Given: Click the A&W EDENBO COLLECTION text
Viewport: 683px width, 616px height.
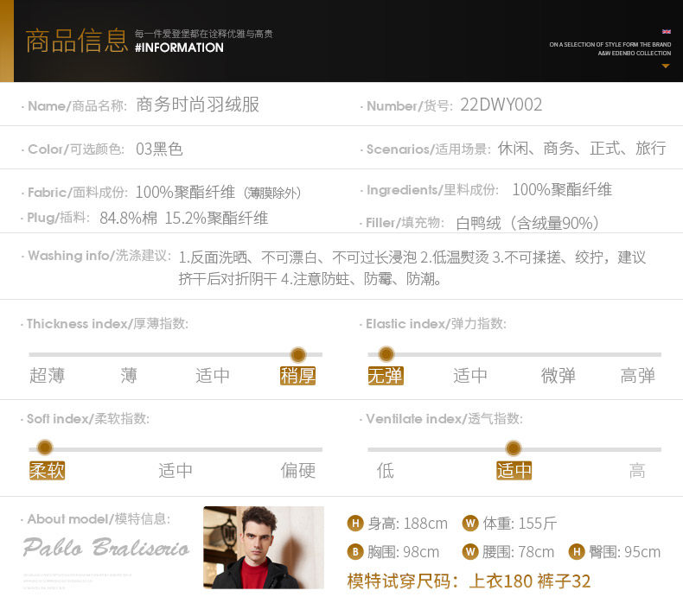Looking at the screenshot, I should pos(635,53).
